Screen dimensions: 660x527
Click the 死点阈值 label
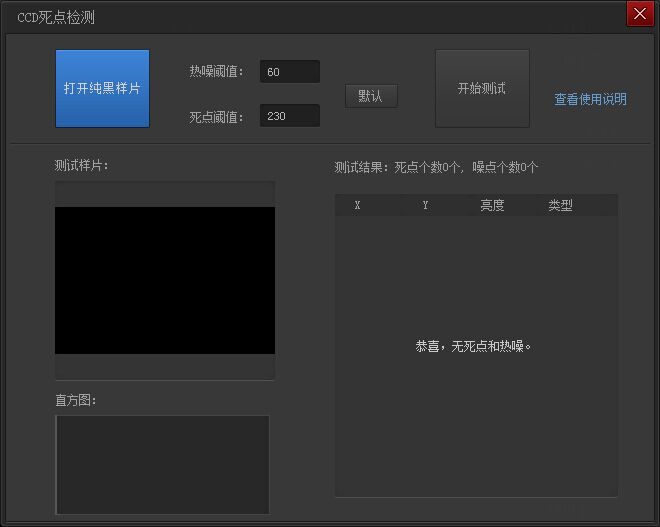point(216,117)
